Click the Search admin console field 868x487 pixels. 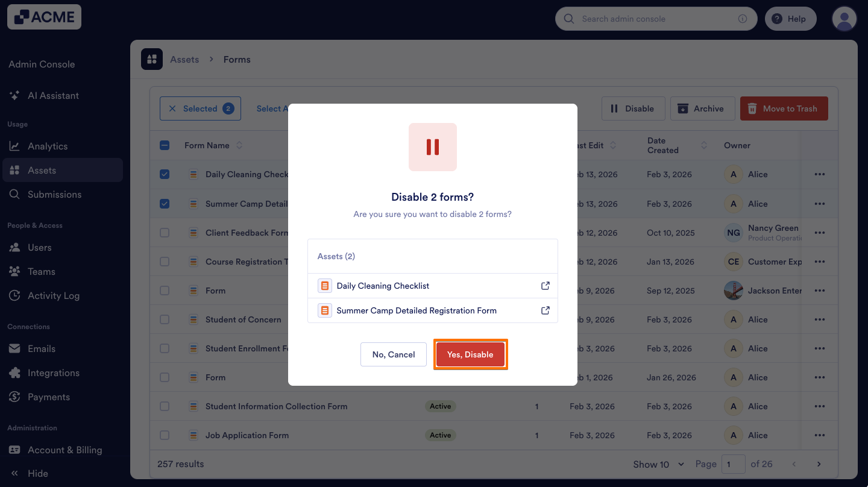[656, 19]
